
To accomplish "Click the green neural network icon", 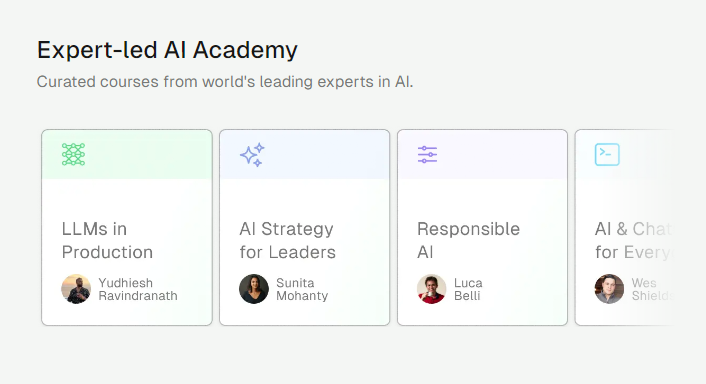I will point(73,154).
